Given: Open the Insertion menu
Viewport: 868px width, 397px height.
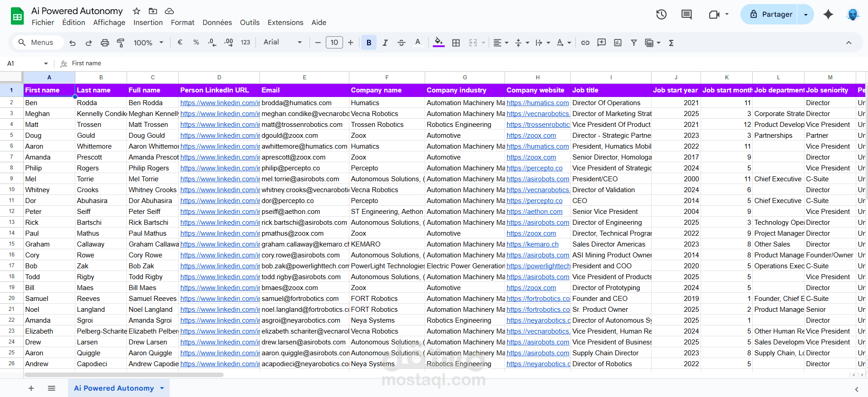Looking at the screenshot, I should [x=148, y=22].
